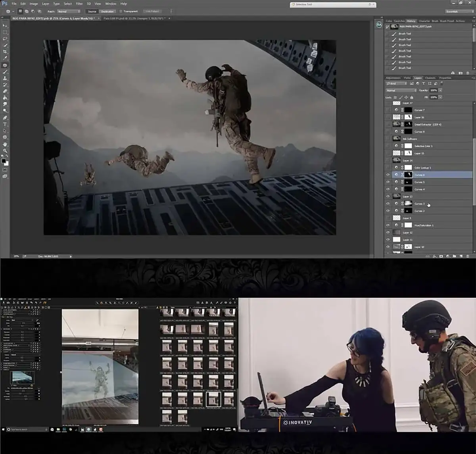
Task: Click the foreground/background color swatches
Action: pyautogui.click(x=5, y=162)
